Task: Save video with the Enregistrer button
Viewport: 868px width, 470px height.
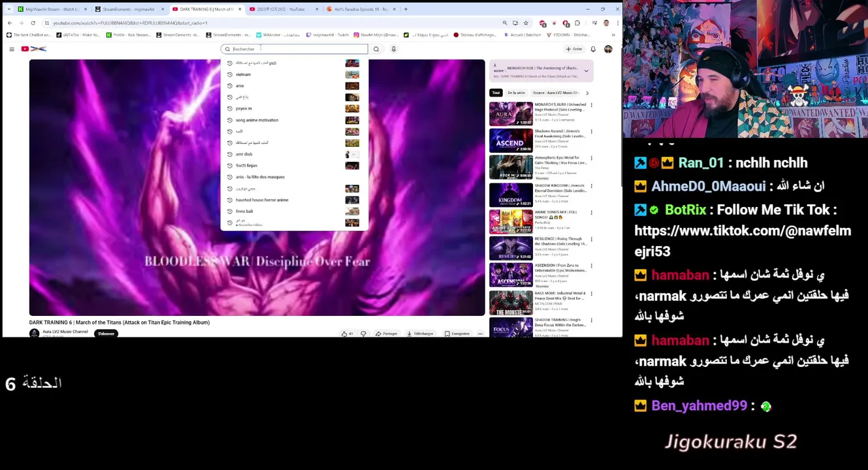Action: pyautogui.click(x=457, y=334)
